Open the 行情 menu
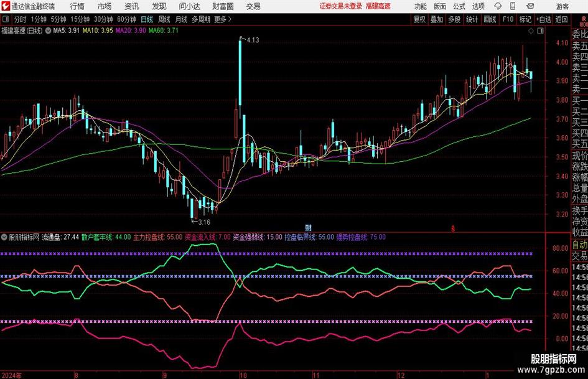Screen dimensions: 588x379 click(x=77, y=6)
